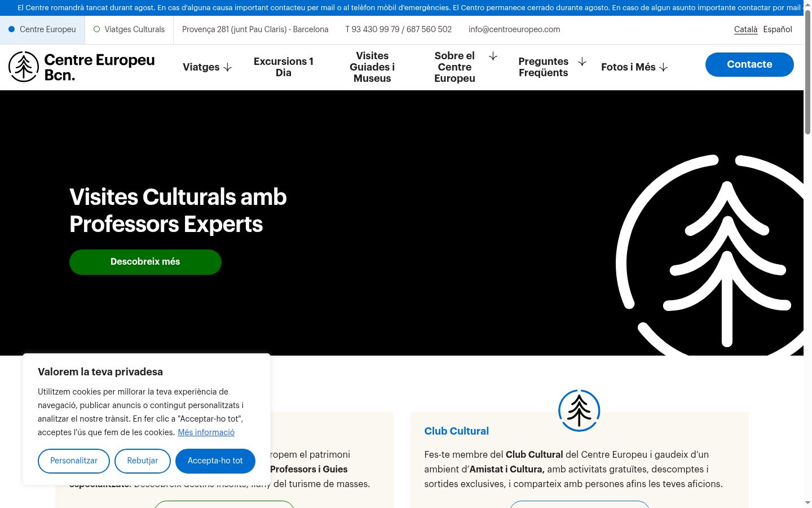Click the blue Contacte button
Screen dimensions: 812x508
pos(749,64)
